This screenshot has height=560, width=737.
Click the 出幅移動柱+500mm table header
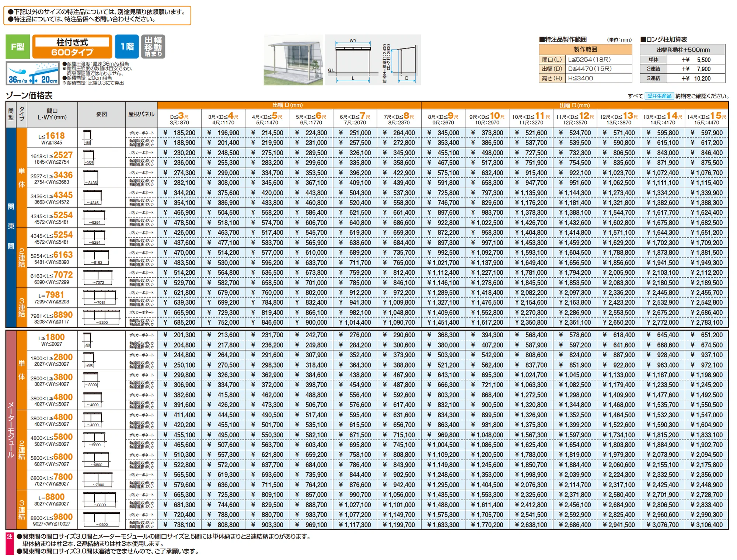tap(682, 49)
